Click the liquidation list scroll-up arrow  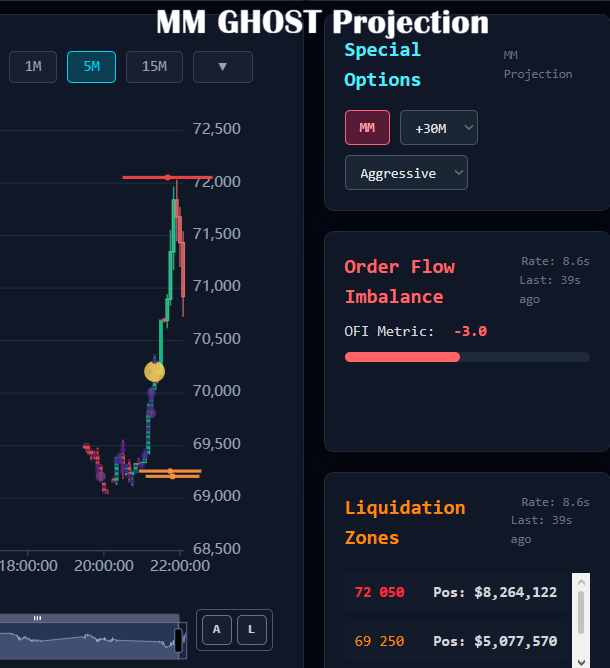point(581,582)
